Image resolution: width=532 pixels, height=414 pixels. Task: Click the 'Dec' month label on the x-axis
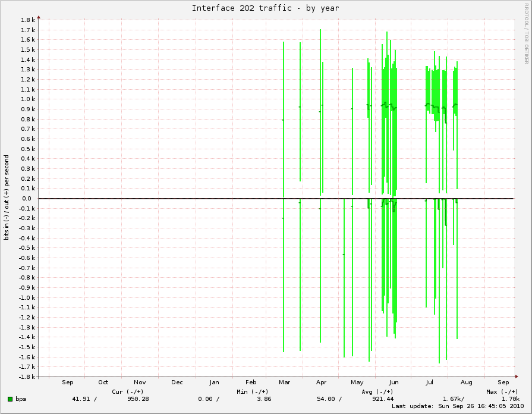(x=177, y=382)
